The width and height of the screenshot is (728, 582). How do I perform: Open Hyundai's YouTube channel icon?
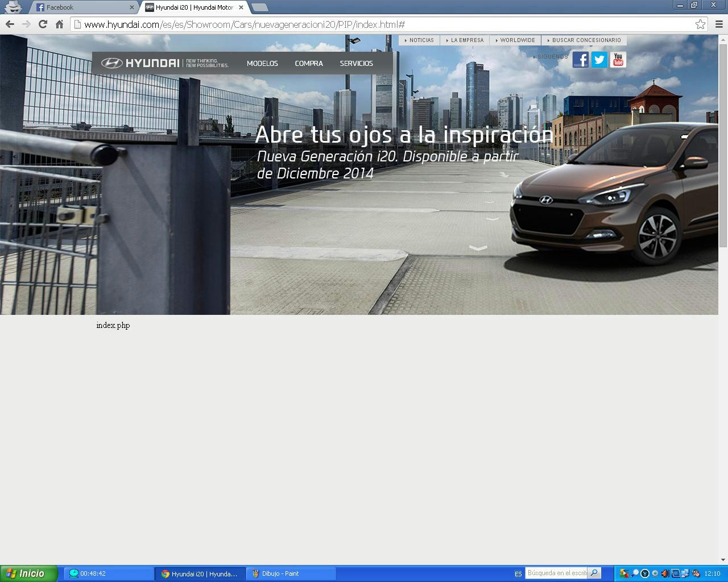tap(618, 60)
